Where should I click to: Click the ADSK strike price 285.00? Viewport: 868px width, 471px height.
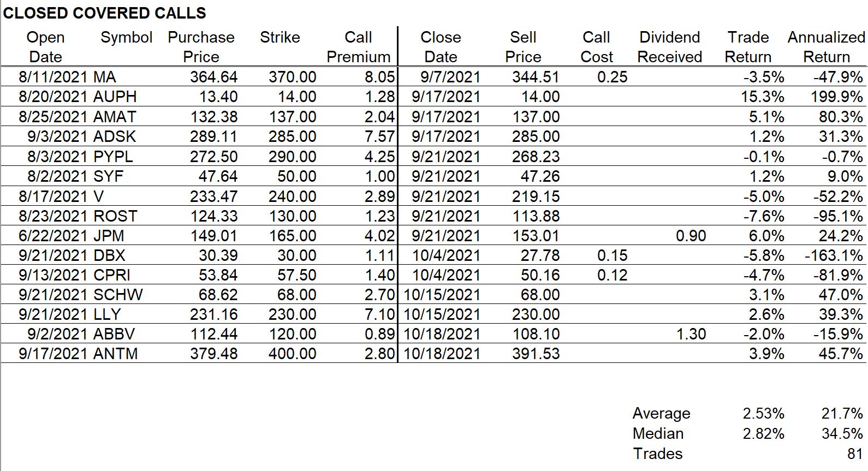tap(292, 136)
